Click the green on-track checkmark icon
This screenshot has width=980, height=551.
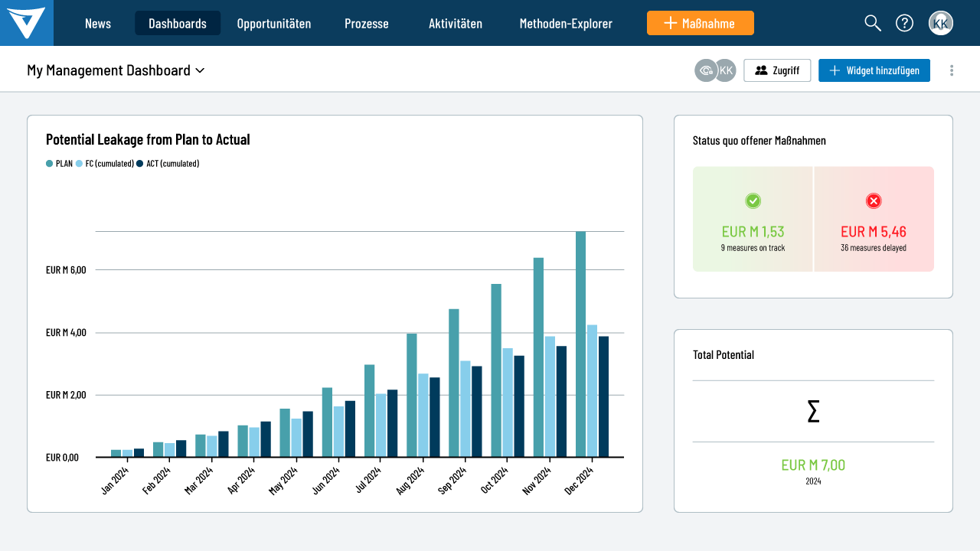(753, 201)
